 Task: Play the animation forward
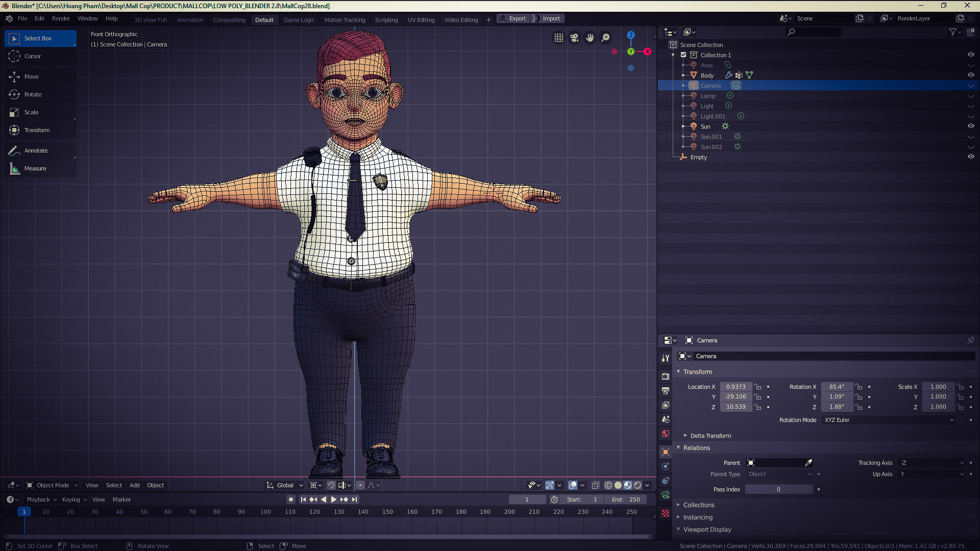pyautogui.click(x=334, y=499)
